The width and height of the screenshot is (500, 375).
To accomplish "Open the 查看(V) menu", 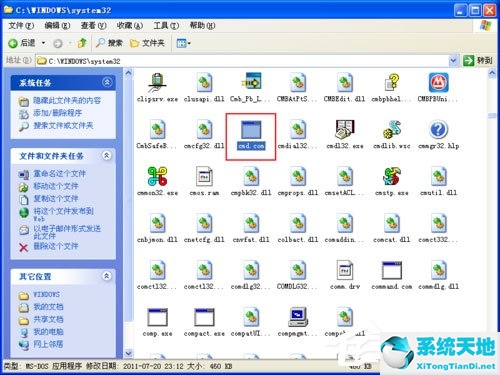I will pyautogui.click(x=94, y=25).
